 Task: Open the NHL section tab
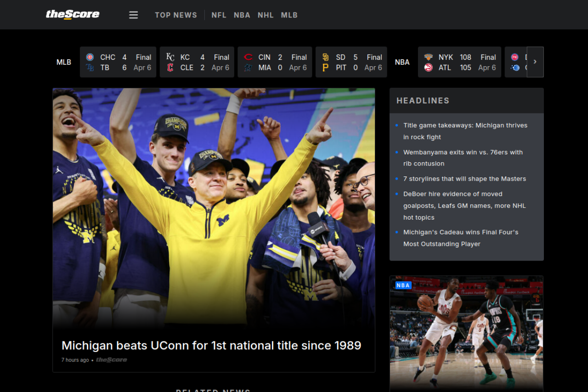266,15
